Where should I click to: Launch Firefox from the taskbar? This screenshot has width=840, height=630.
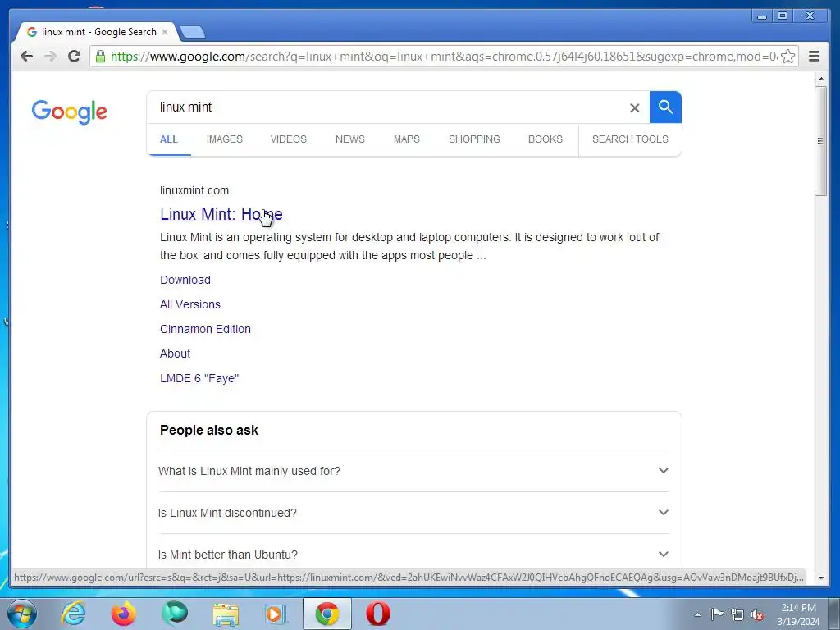click(124, 614)
